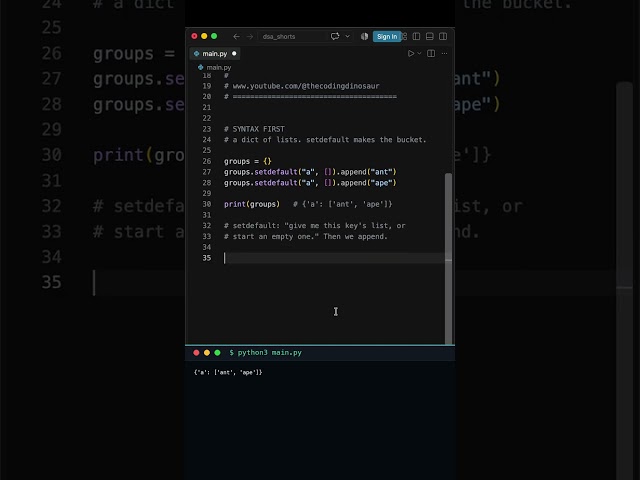Click append("ape") on line 28
The image size is (640, 480).
click(x=369, y=183)
